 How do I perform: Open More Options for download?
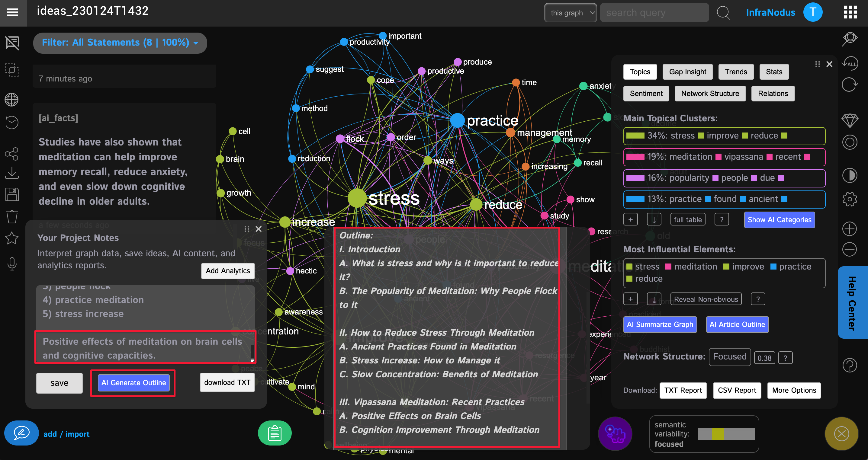click(794, 390)
